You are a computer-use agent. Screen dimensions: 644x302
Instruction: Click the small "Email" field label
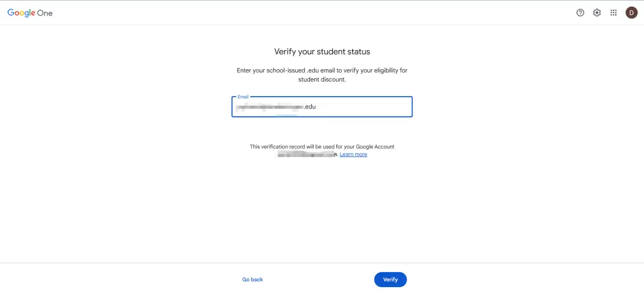click(243, 97)
